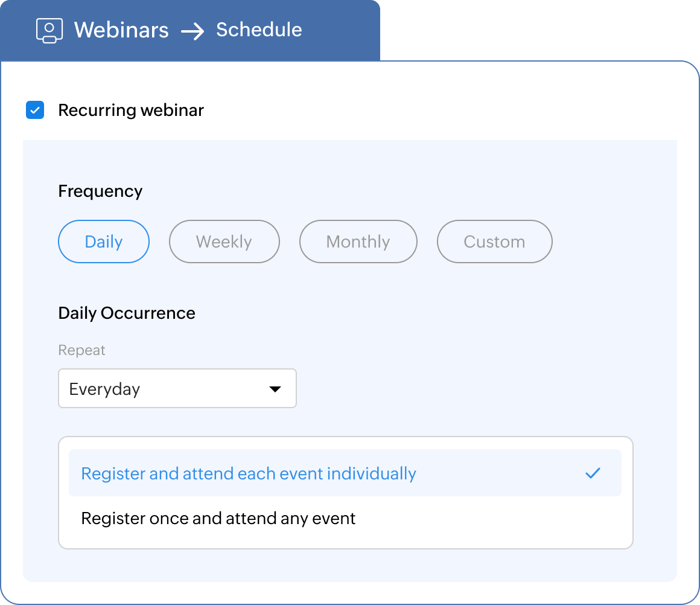This screenshot has width=700, height=605.
Task: Select the Daily frequency option
Action: pos(103,242)
